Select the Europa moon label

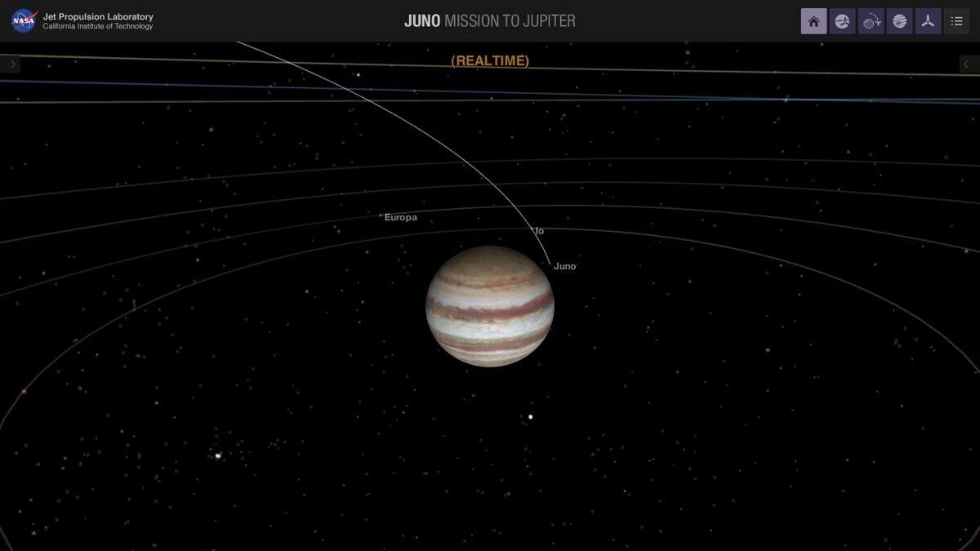coord(401,217)
